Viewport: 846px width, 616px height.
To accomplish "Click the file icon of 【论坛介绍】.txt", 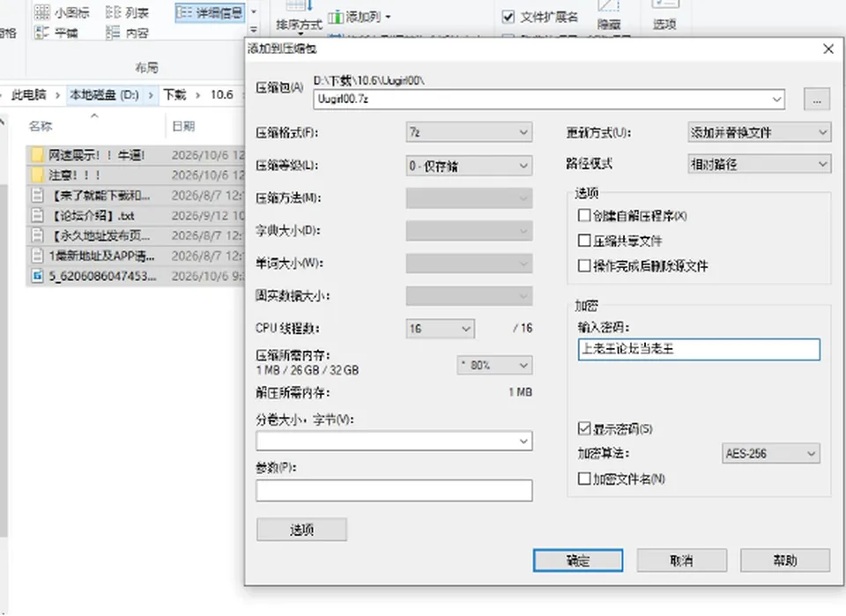I will coord(37,216).
